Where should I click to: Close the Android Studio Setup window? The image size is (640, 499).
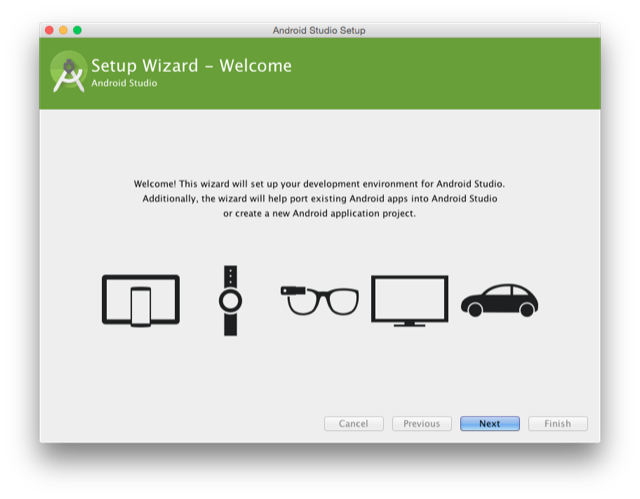[49, 30]
